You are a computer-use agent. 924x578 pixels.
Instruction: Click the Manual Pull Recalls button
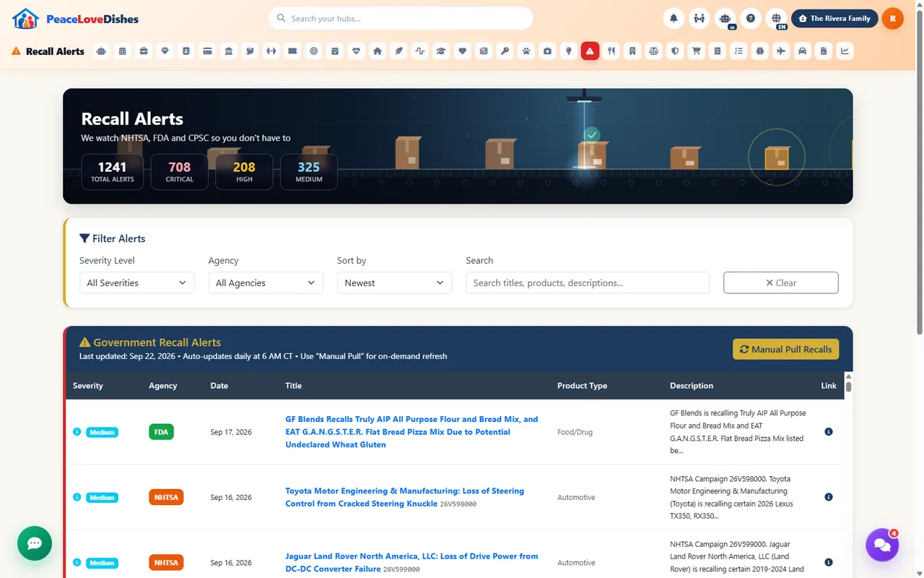coord(786,349)
